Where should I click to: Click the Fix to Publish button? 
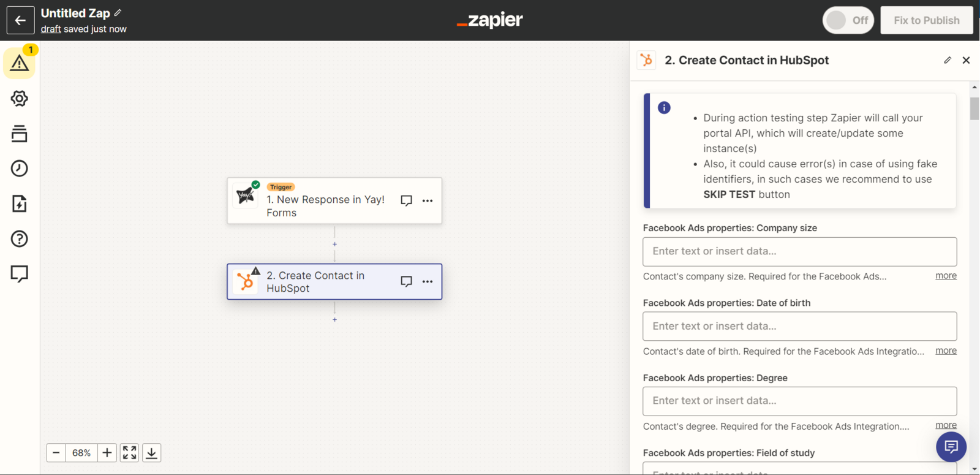coord(926,20)
